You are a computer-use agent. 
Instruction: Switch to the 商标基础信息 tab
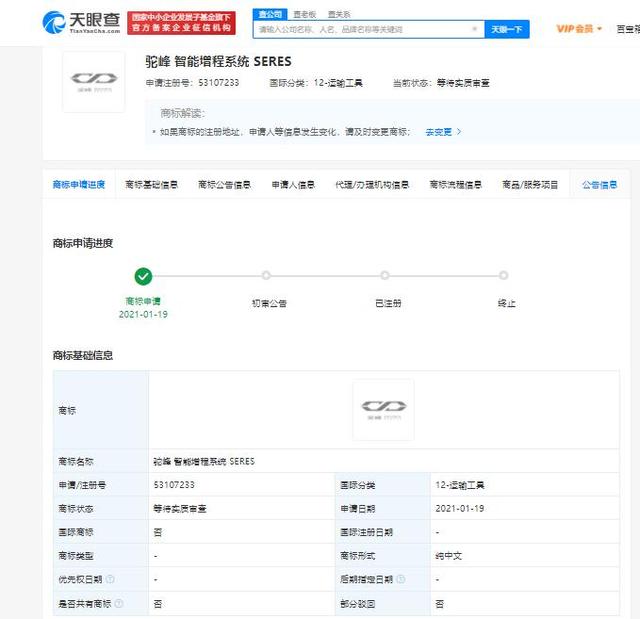point(151,184)
